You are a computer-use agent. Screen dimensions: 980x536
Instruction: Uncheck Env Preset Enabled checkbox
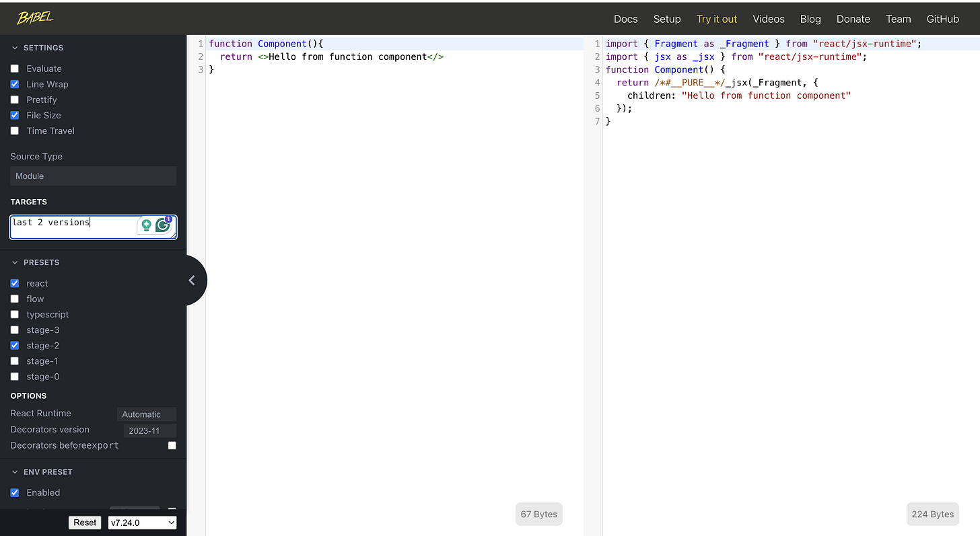click(x=15, y=492)
